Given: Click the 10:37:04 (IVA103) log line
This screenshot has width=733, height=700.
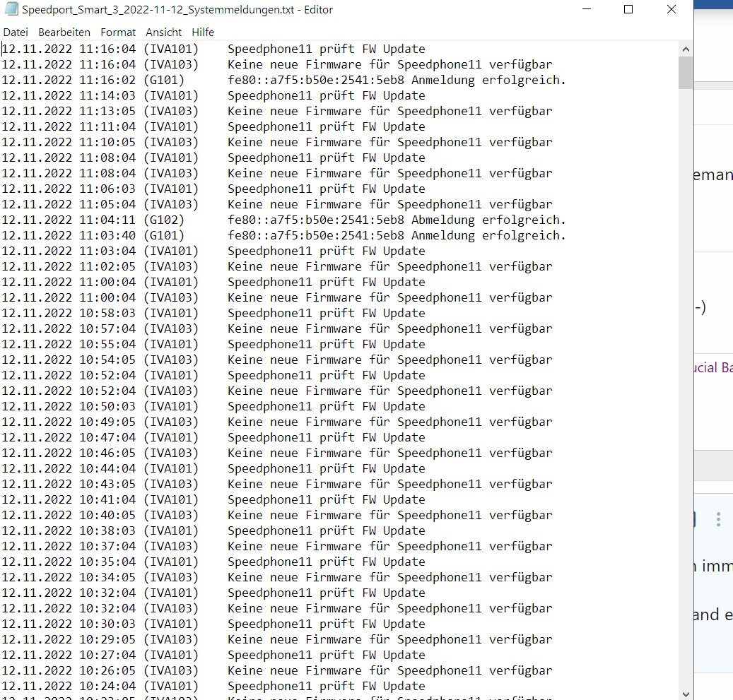Looking at the screenshot, I should coord(277,546).
